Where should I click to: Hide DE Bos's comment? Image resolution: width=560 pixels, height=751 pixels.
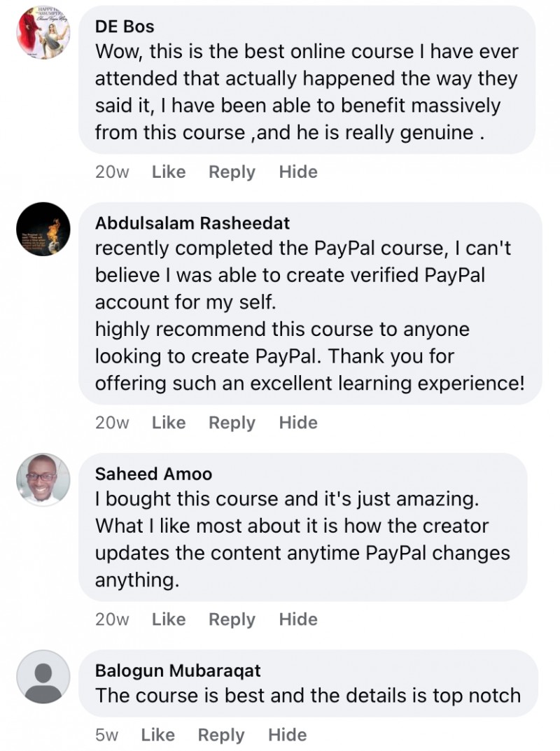pos(298,171)
